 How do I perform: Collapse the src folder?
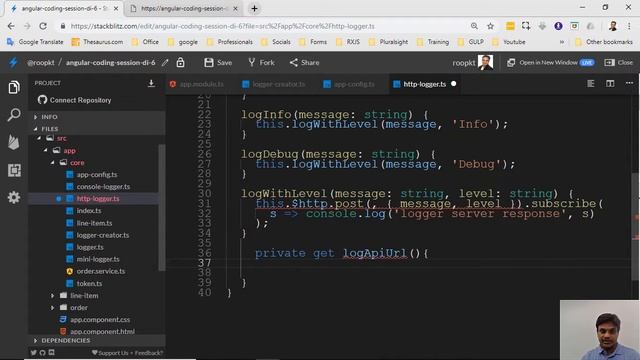point(39,138)
